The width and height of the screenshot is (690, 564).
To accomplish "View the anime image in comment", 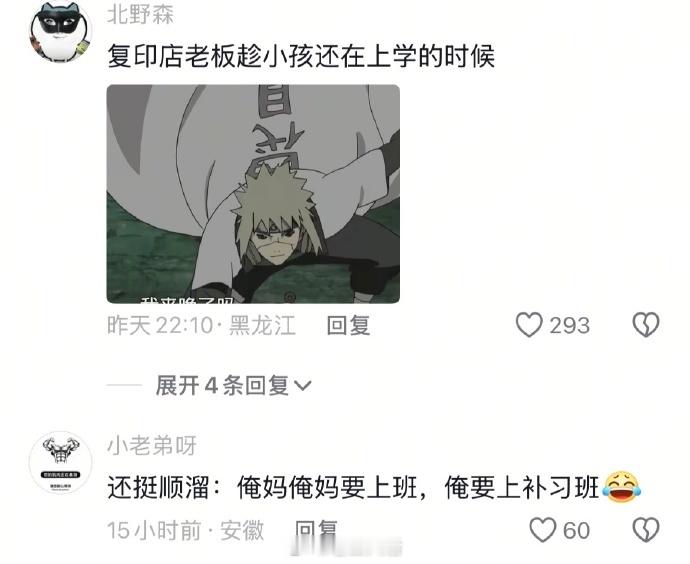I will click(x=253, y=194).
